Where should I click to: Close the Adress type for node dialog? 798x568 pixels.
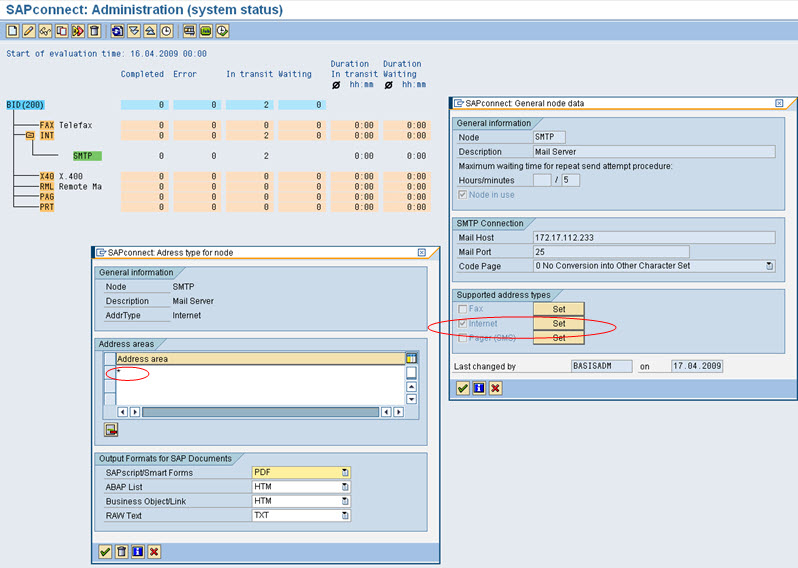(x=422, y=252)
